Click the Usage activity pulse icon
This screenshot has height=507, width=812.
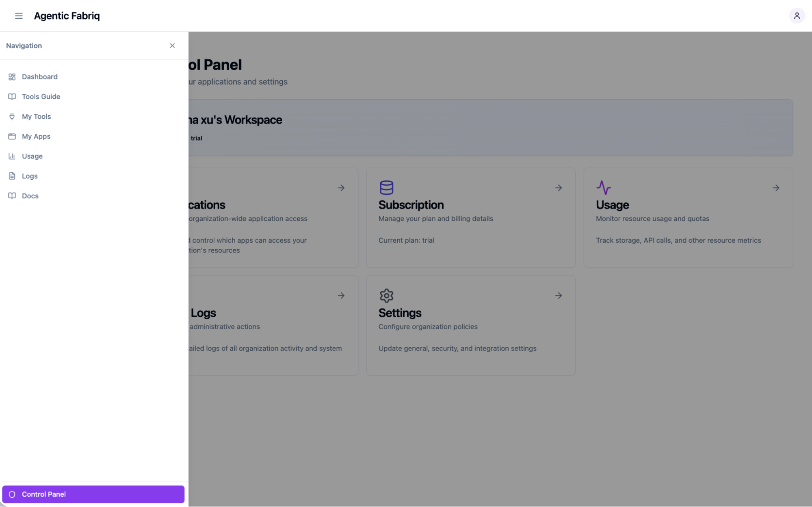[x=604, y=187]
